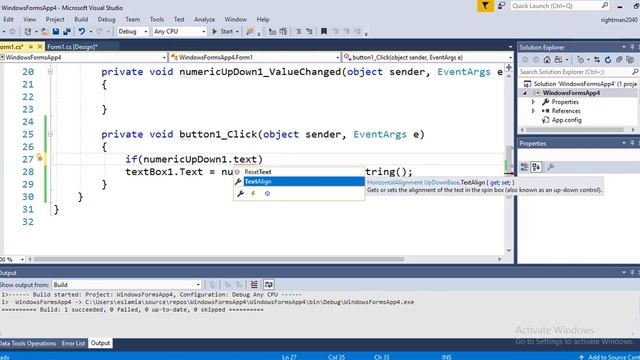Image resolution: width=640 pixels, height=360 pixels.
Task: Click the Save All icon
Action: point(67,31)
